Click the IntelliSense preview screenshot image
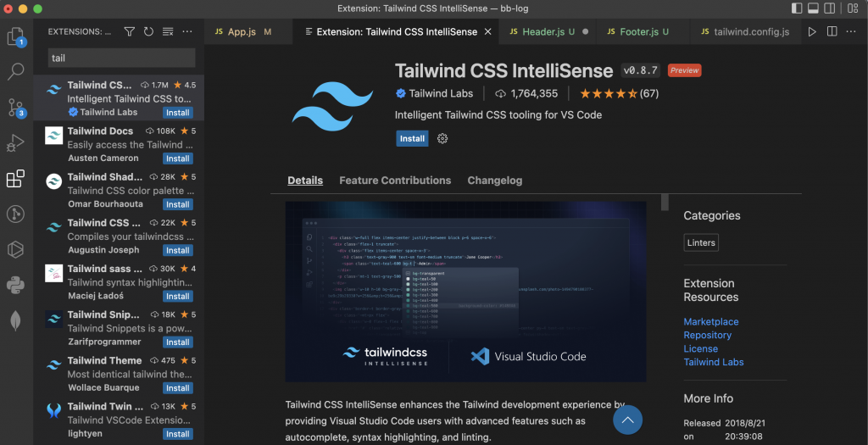Viewport: 868px width, 445px height. pos(465,292)
